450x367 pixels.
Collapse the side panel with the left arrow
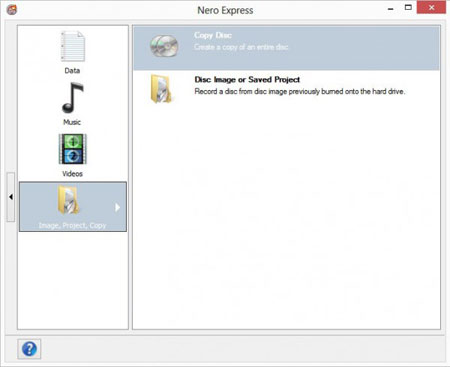(x=11, y=197)
